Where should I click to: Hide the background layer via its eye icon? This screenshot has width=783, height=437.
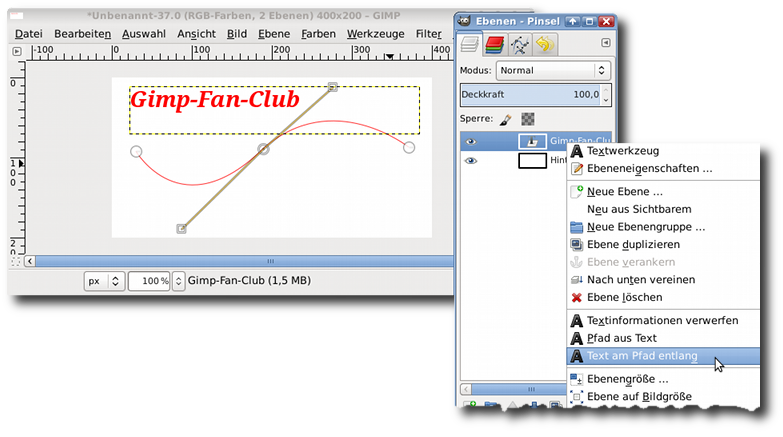point(470,161)
